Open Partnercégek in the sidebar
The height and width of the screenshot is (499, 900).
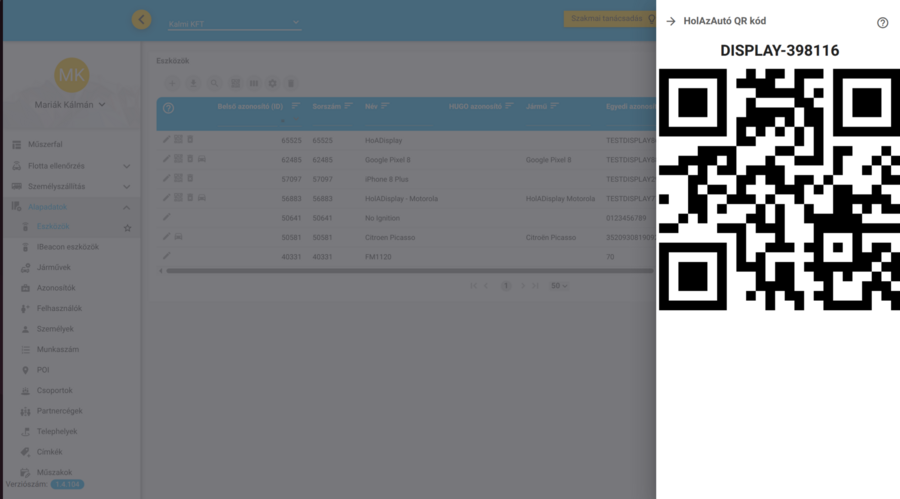[x=60, y=411]
